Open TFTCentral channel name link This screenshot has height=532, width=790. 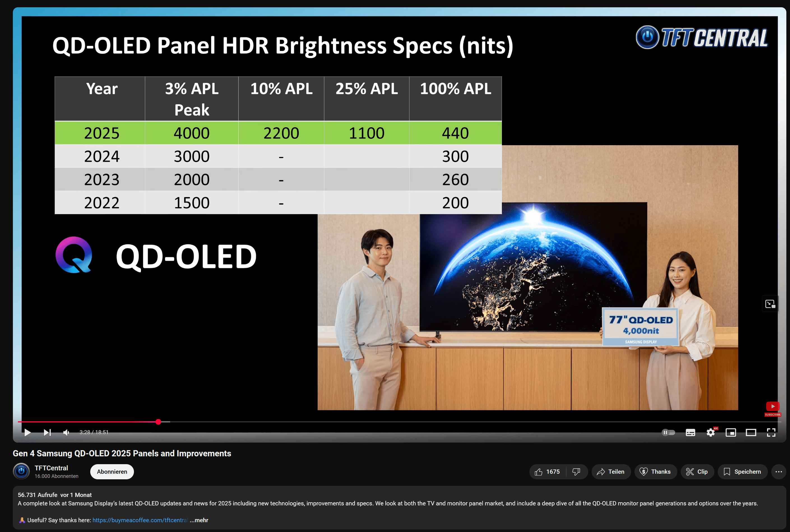click(51, 468)
